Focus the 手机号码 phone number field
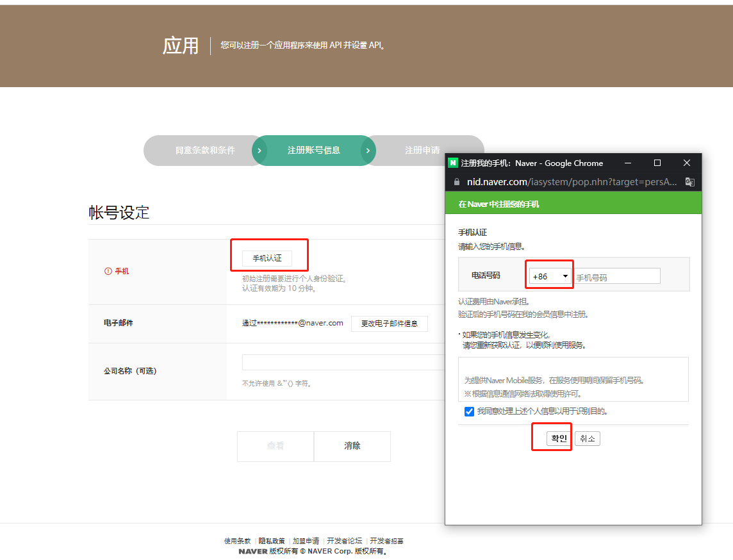 (617, 276)
